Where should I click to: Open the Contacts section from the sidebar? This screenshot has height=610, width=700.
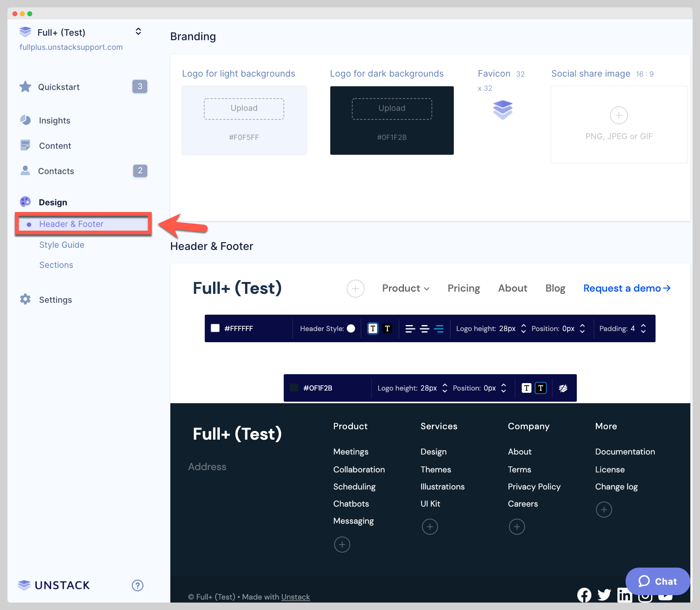(56, 171)
